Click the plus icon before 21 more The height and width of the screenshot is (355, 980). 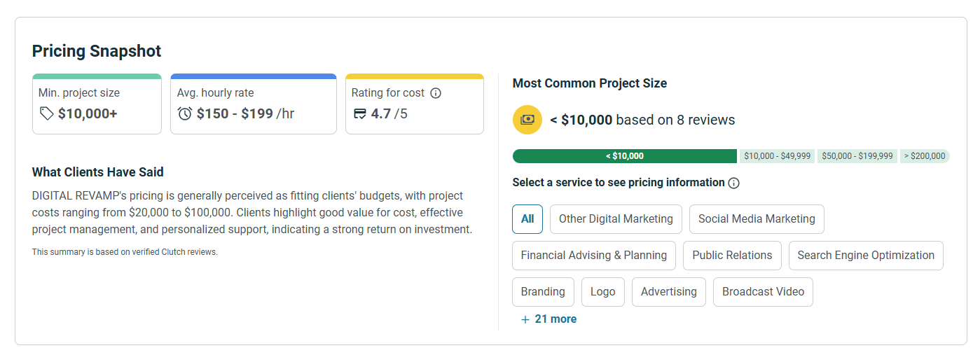pyautogui.click(x=525, y=319)
